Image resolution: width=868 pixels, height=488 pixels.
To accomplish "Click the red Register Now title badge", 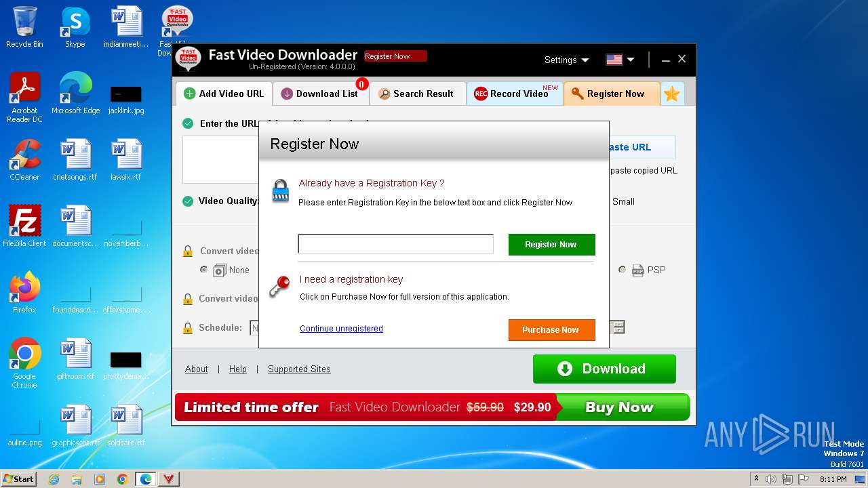I will (395, 56).
